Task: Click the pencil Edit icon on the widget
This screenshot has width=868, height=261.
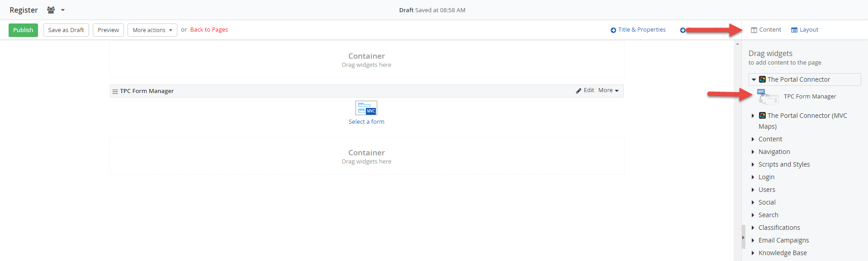Action: pyautogui.click(x=579, y=91)
